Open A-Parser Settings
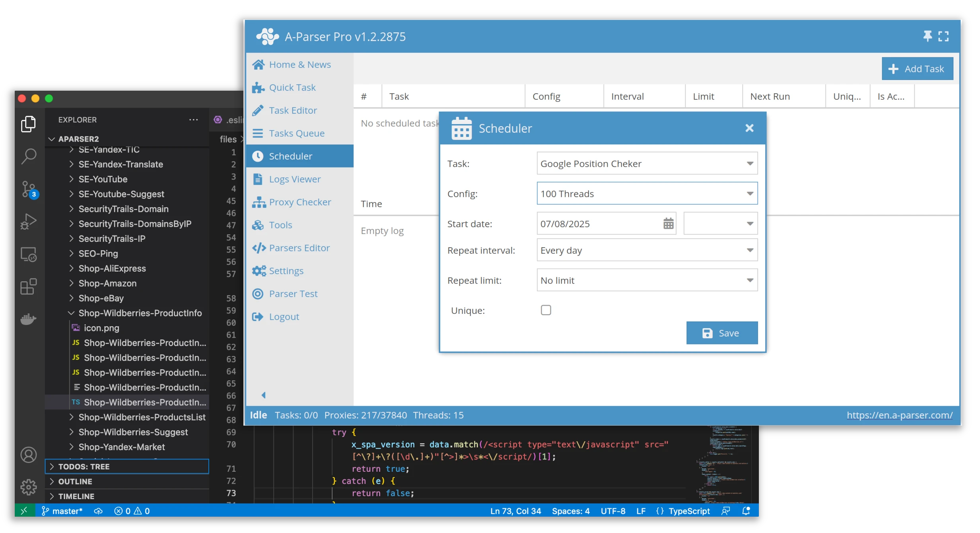 tap(286, 270)
